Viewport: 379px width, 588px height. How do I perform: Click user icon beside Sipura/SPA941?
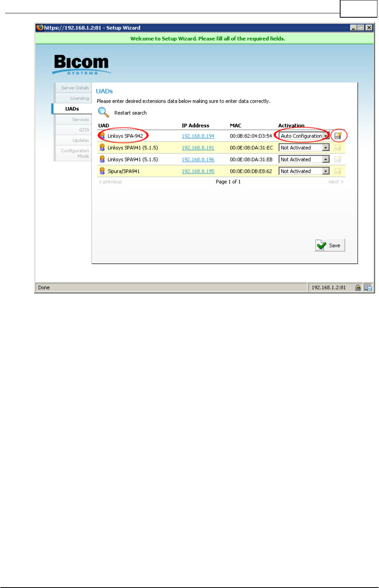click(x=102, y=171)
